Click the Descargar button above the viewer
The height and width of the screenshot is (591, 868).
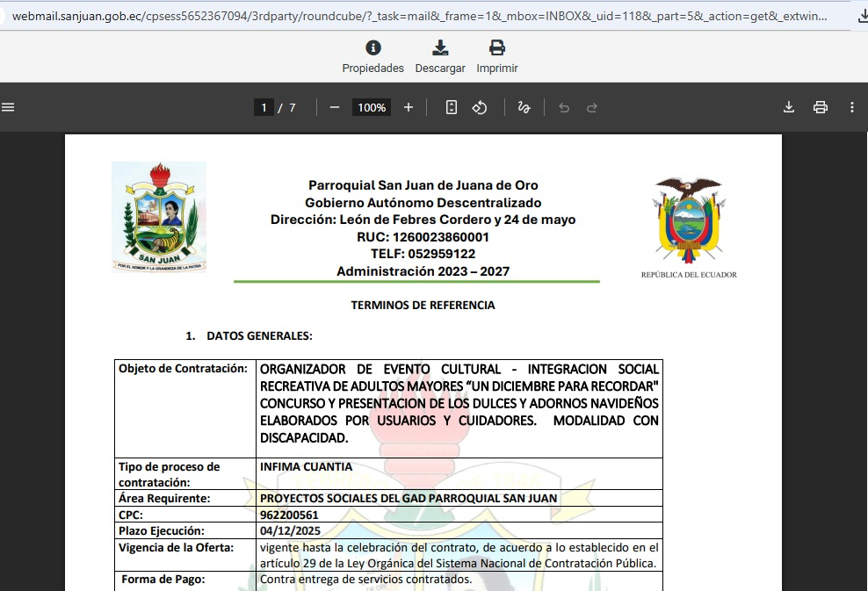[440, 56]
